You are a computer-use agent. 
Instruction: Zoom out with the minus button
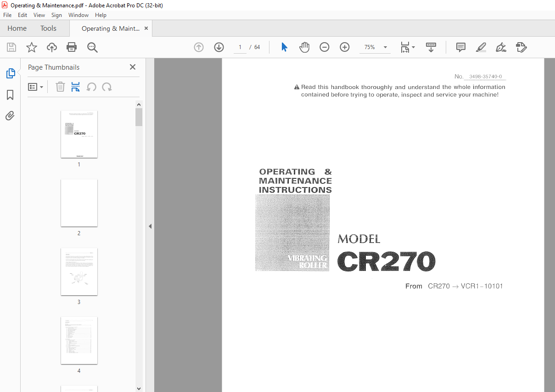(325, 47)
